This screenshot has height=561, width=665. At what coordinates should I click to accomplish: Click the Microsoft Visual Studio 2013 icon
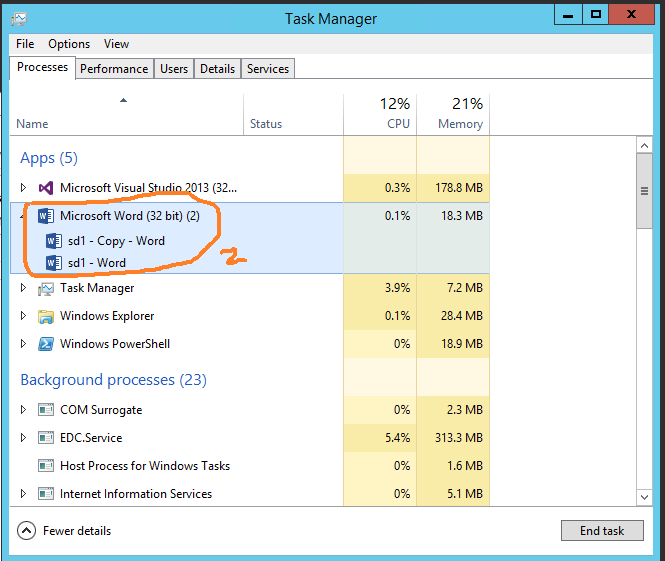pyautogui.click(x=46, y=188)
